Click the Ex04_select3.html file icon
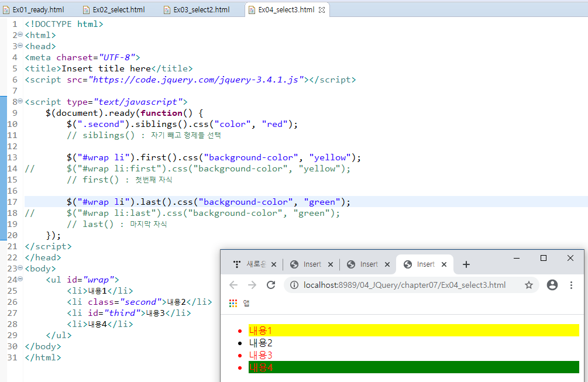 click(252, 10)
